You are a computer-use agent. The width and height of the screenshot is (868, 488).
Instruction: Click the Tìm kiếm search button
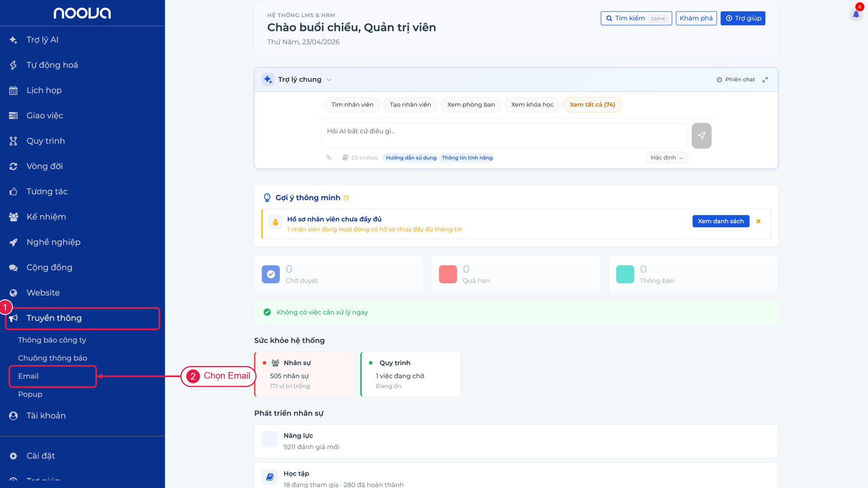pos(636,18)
